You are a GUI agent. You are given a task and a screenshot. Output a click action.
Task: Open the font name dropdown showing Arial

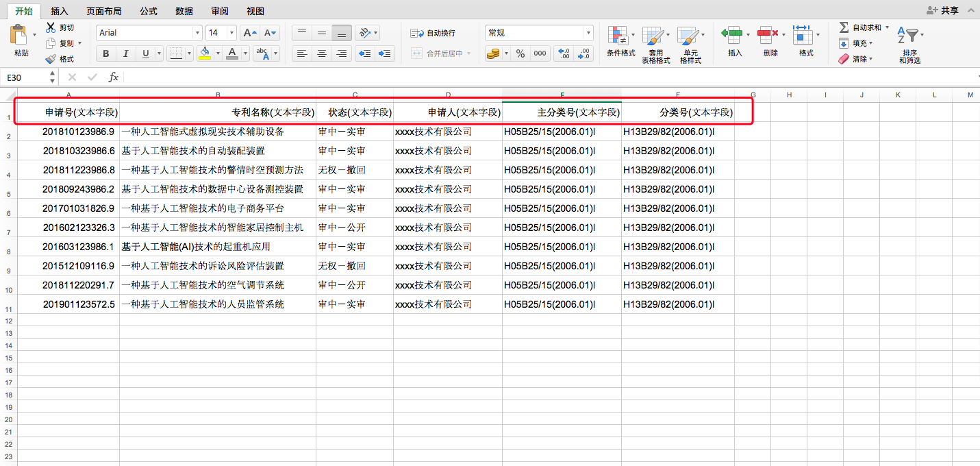(197, 32)
